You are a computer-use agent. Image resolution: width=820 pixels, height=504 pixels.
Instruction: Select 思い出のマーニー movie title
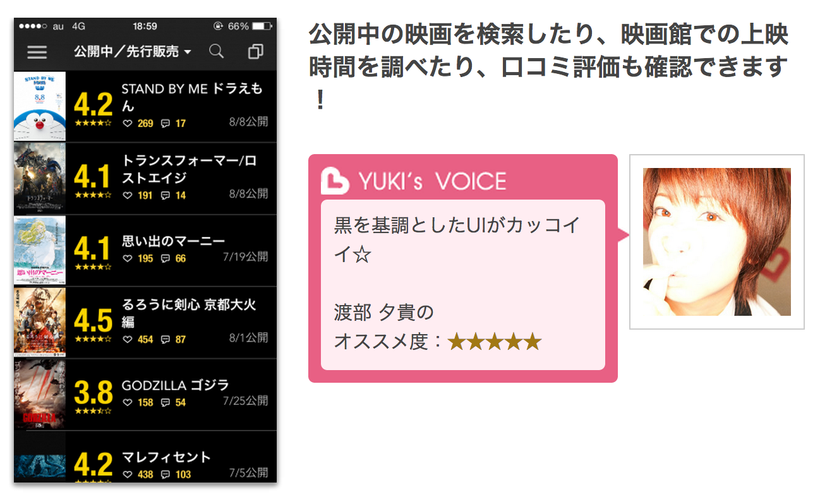pyautogui.click(x=174, y=241)
